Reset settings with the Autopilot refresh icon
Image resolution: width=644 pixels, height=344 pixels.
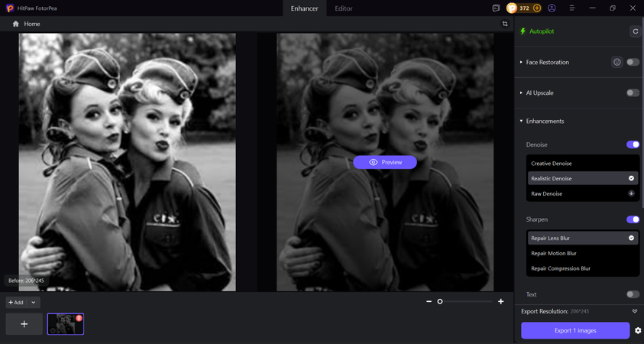click(636, 31)
